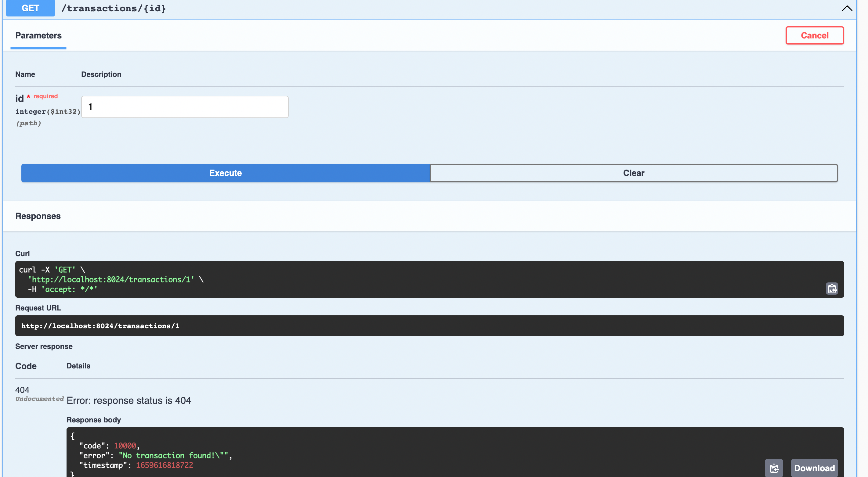Click the GET method badge
Image resolution: width=868 pixels, height=477 pixels.
[30, 8]
